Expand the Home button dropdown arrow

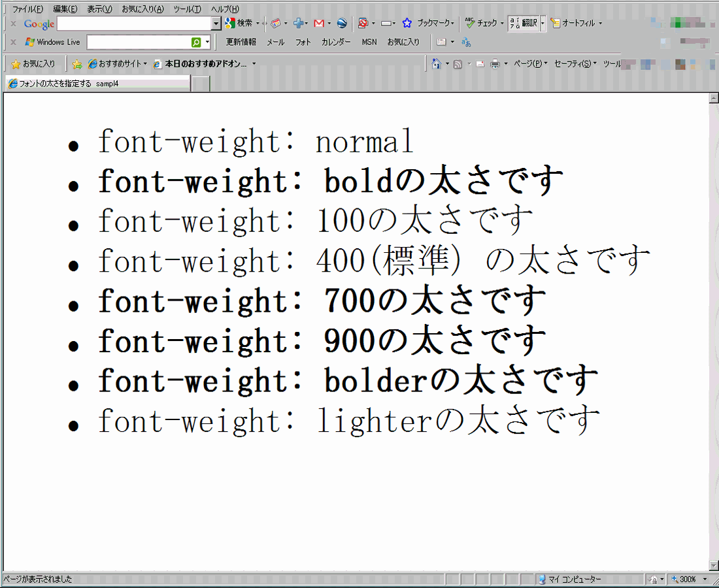pos(447,64)
